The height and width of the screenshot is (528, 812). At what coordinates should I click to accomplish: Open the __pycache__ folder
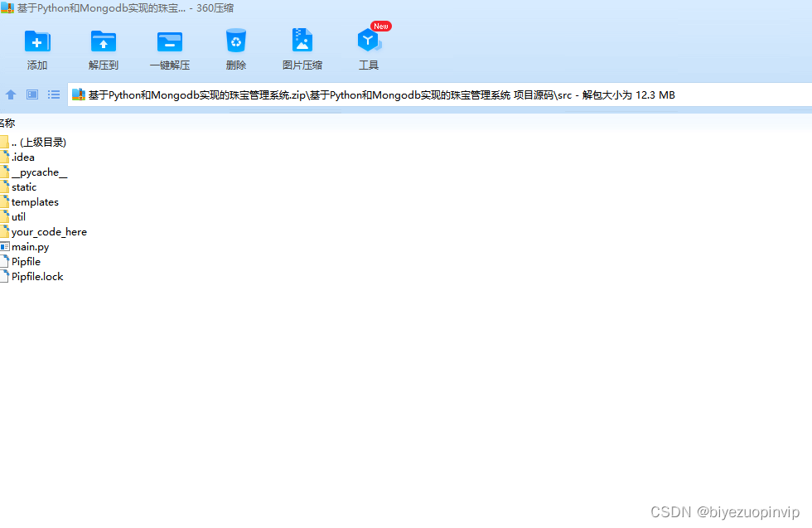[x=37, y=172]
